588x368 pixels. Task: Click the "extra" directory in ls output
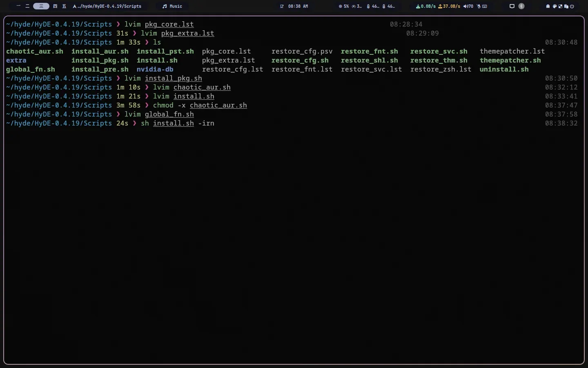pyautogui.click(x=16, y=60)
